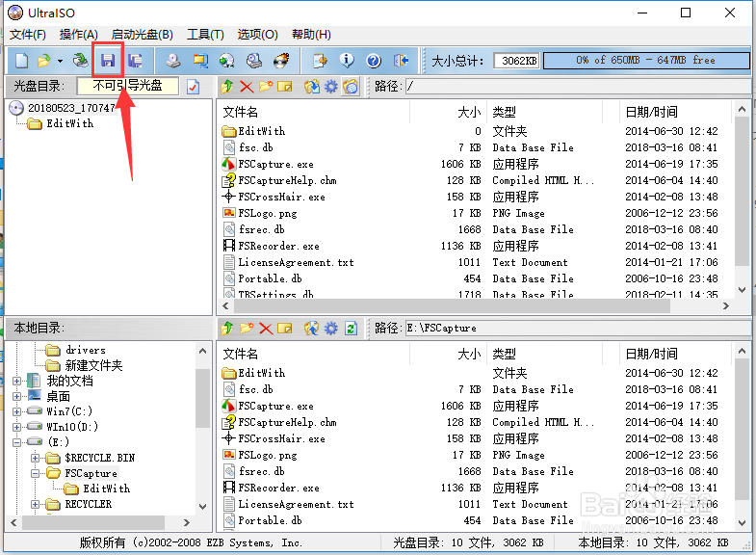
Task: Click the 不可引导光盘 boot type box
Action: click(x=128, y=86)
